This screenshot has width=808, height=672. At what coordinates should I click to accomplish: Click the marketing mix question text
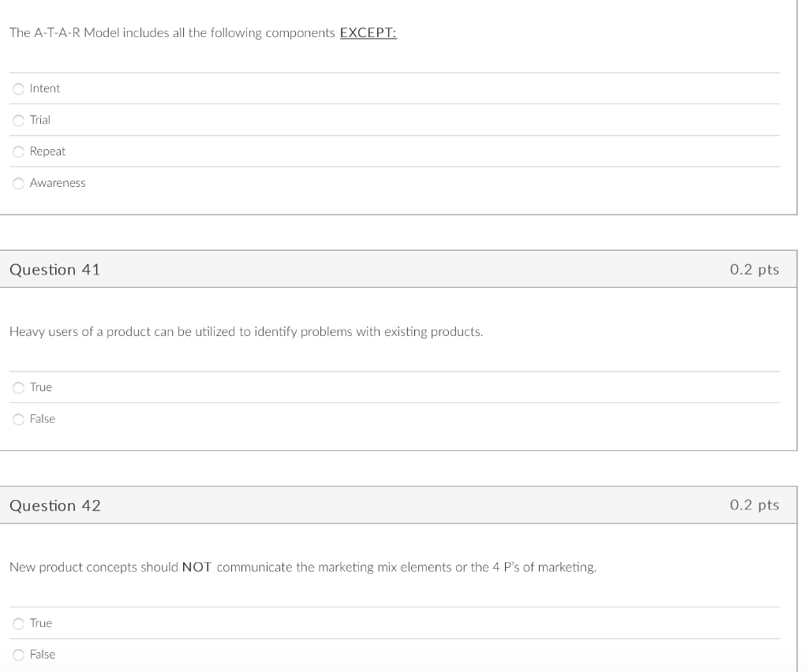pos(302,566)
